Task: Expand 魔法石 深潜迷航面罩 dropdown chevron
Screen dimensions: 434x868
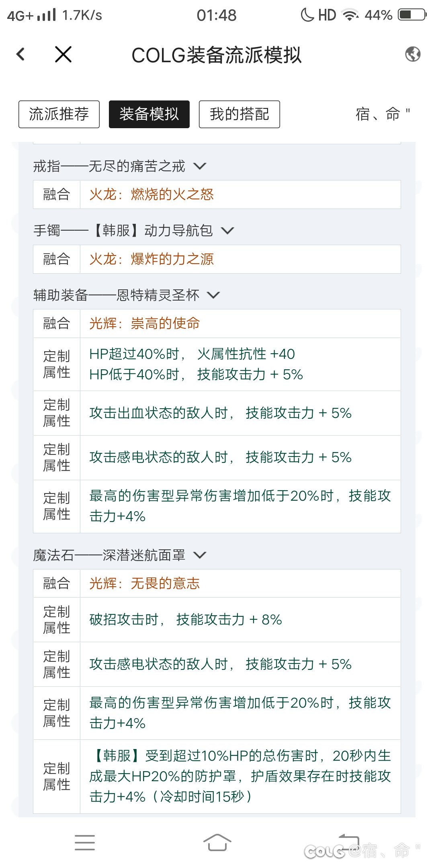Action: click(200, 555)
